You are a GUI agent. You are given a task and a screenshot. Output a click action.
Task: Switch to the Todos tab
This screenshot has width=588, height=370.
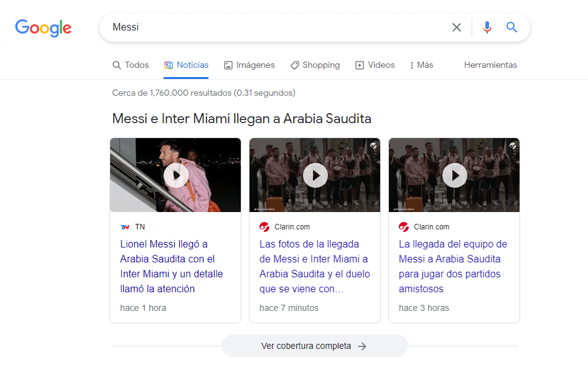pyautogui.click(x=131, y=65)
